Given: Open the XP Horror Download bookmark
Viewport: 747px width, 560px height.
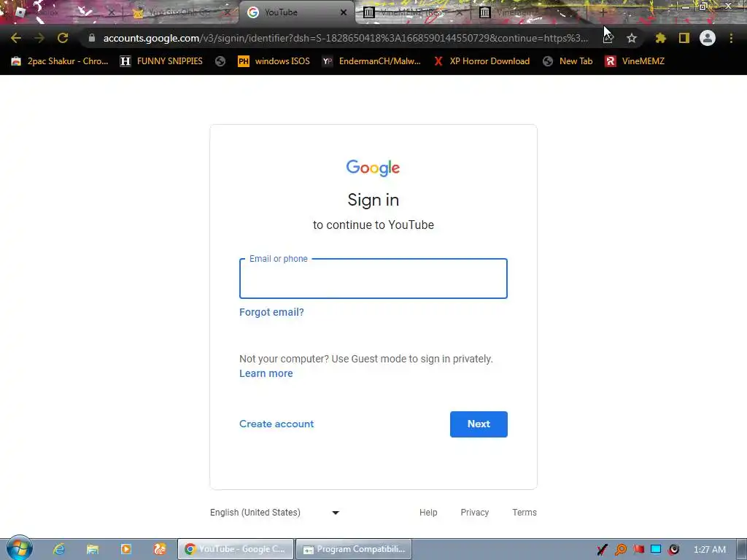Looking at the screenshot, I should [482, 61].
